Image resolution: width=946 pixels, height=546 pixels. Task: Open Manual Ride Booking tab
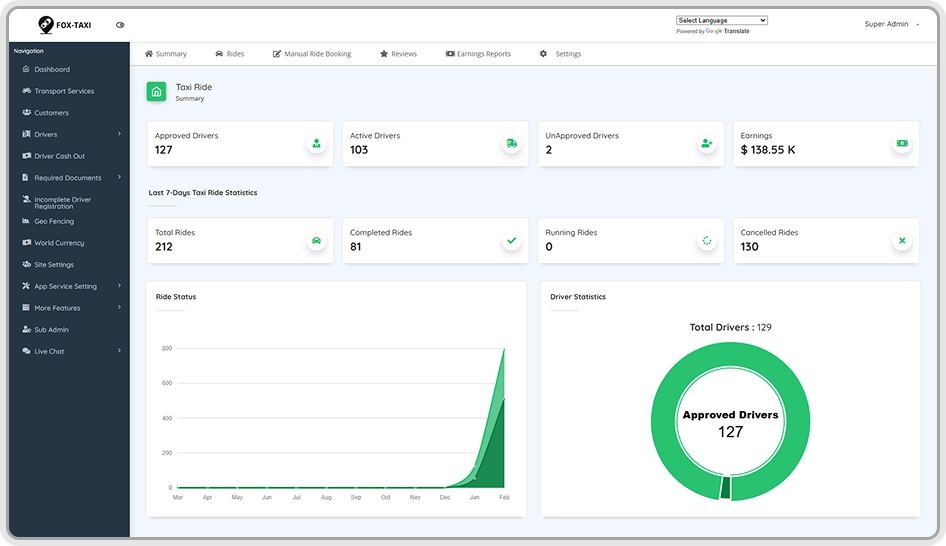click(x=312, y=54)
